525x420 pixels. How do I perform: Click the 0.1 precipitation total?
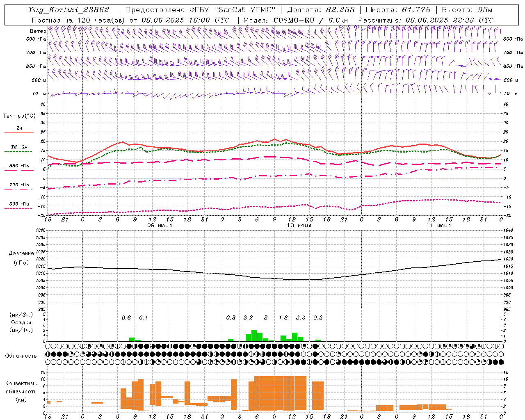[x=143, y=318]
